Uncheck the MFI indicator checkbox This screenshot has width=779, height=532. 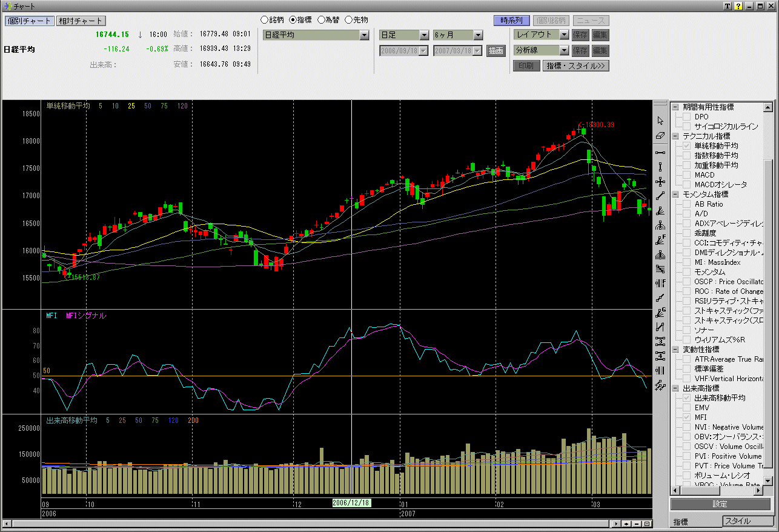coord(687,417)
